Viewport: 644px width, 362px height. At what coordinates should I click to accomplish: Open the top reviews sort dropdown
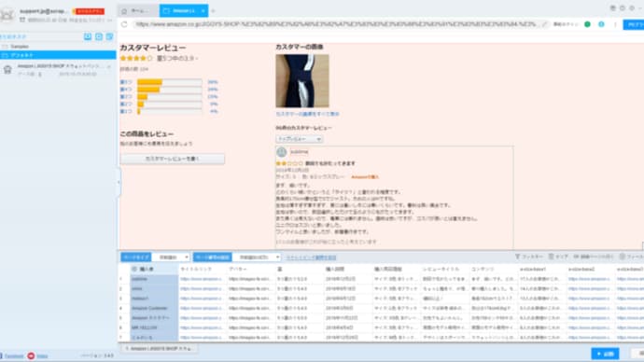coord(299,139)
